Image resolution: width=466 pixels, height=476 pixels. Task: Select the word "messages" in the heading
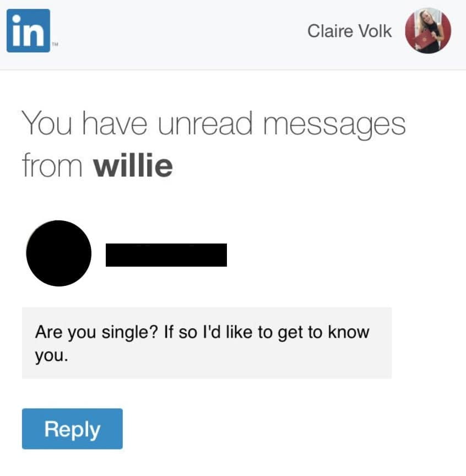[334, 125]
